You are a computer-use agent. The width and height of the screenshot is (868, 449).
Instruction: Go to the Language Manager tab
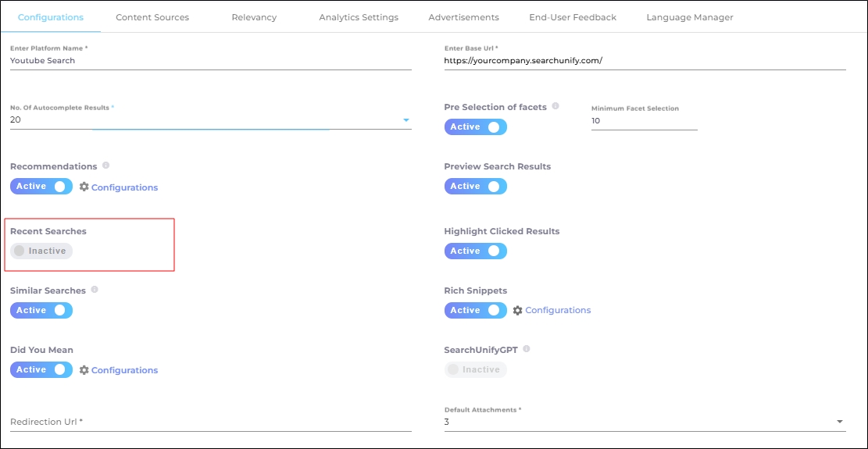pyautogui.click(x=689, y=17)
